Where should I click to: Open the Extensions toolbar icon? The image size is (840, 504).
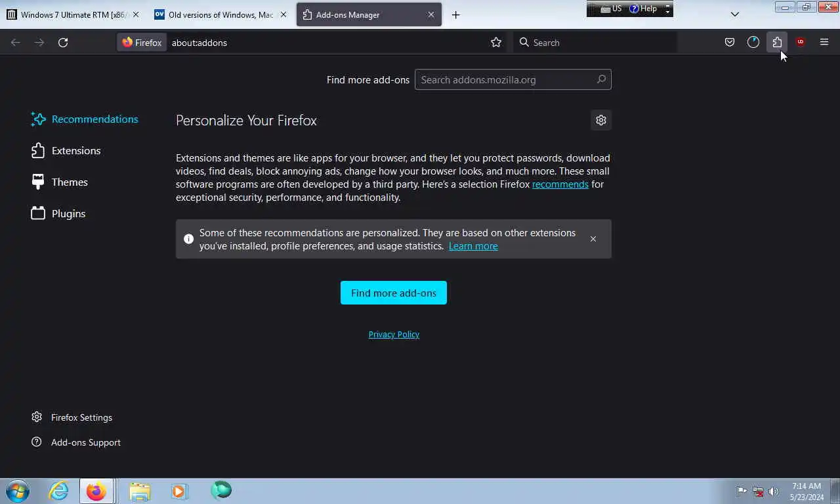[x=777, y=42]
